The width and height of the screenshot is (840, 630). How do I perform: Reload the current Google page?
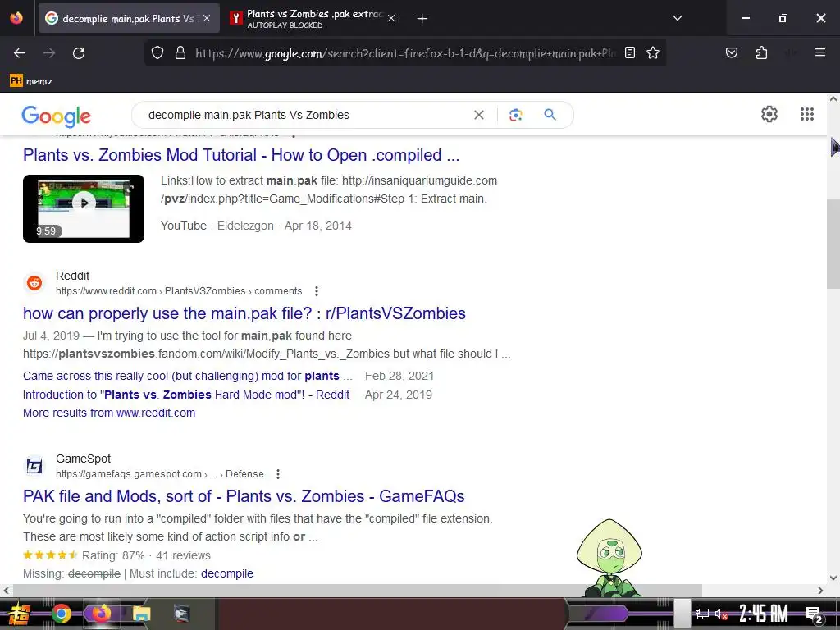click(x=79, y=53)
